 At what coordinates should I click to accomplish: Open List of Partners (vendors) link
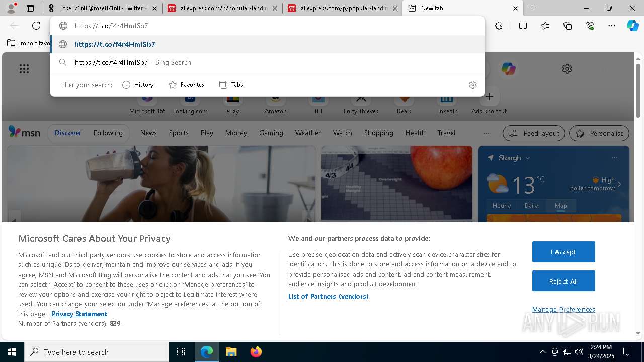(328, 296)
